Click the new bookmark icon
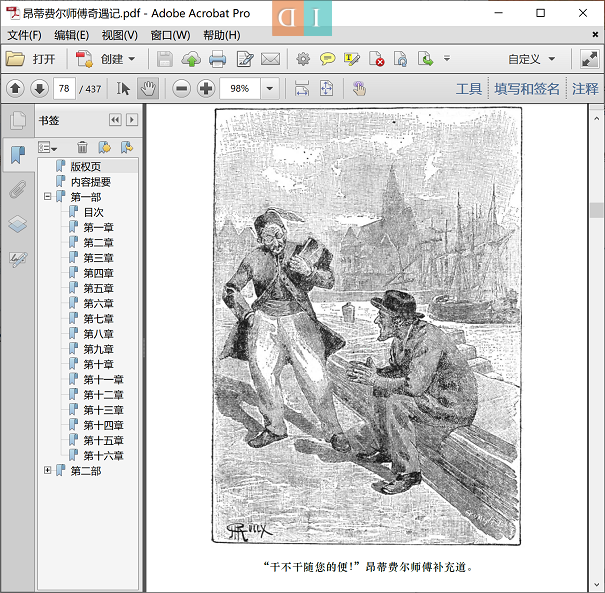Viewport: 605px width, 593px height. [104, 147]
